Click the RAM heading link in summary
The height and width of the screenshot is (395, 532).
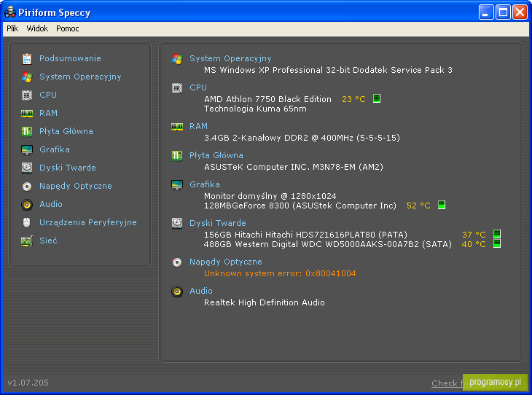[198, 126]
